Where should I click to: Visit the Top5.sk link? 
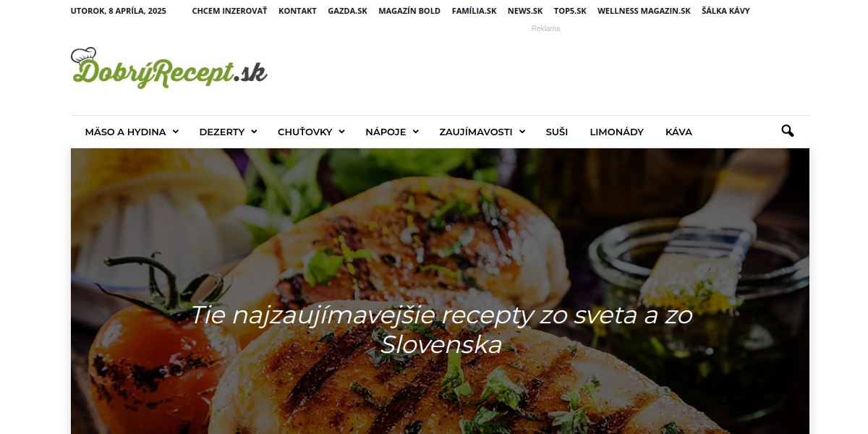click(x=570, y=11)
